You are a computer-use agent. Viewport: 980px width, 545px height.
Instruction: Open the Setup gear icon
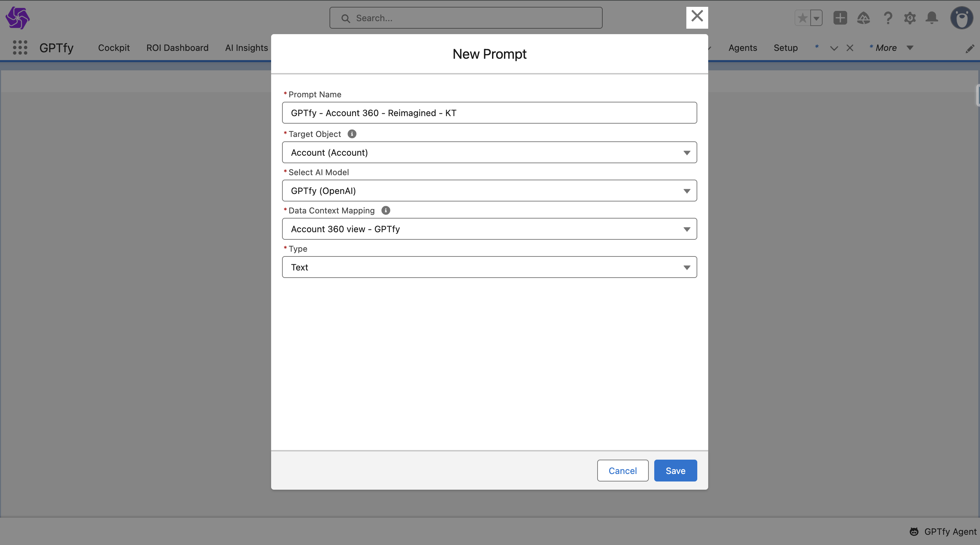point(910,18)
